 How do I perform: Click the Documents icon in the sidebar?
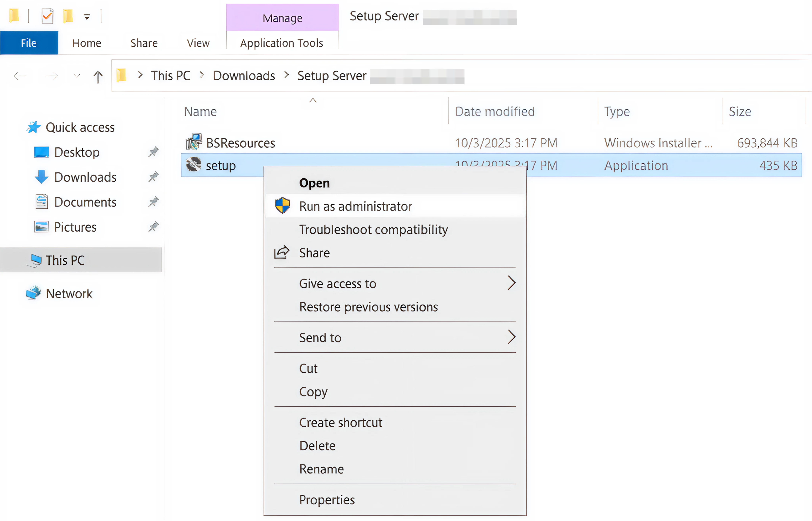tap(42, 202)
